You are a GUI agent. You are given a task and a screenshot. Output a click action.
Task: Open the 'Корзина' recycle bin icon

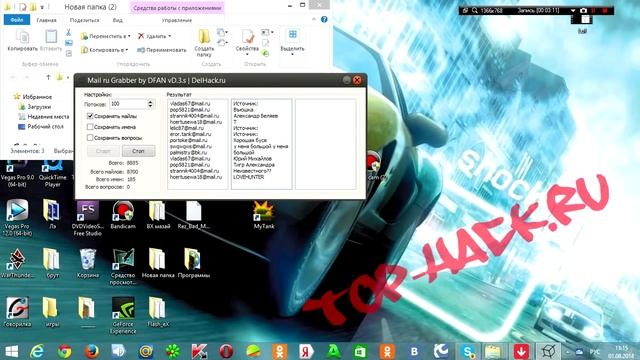click(88, 264)
